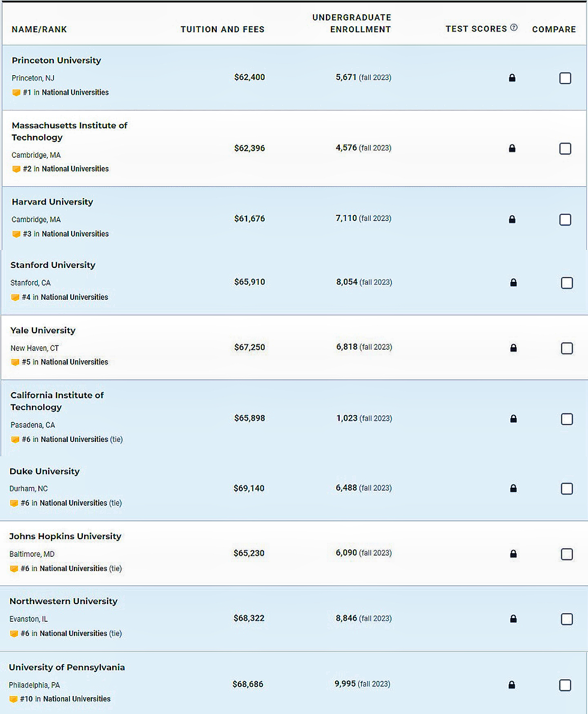Click the TUITION AND FEES column header
Image resolution: width=588 pixels, height=714 pixels.
[x=223, y=29]
